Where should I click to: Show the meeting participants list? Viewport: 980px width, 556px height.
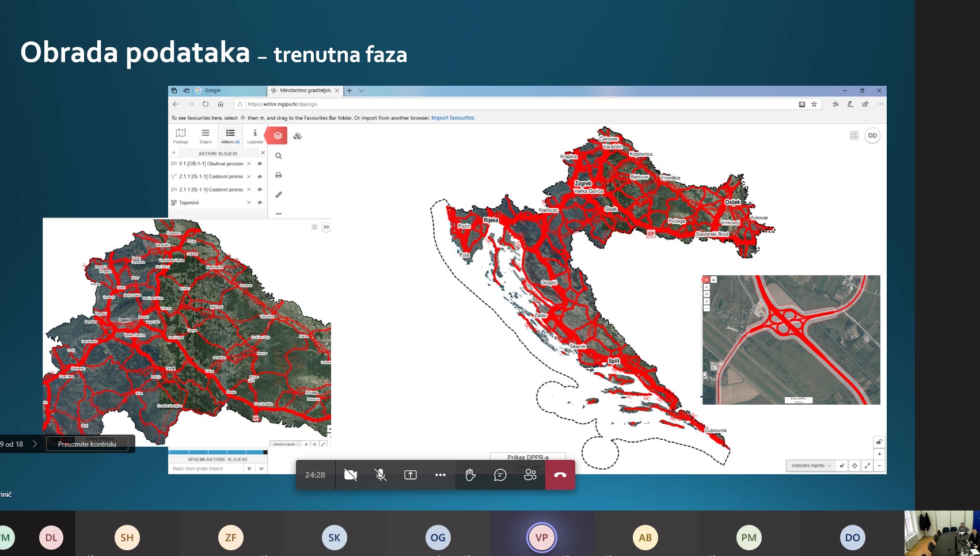point(530,475)
